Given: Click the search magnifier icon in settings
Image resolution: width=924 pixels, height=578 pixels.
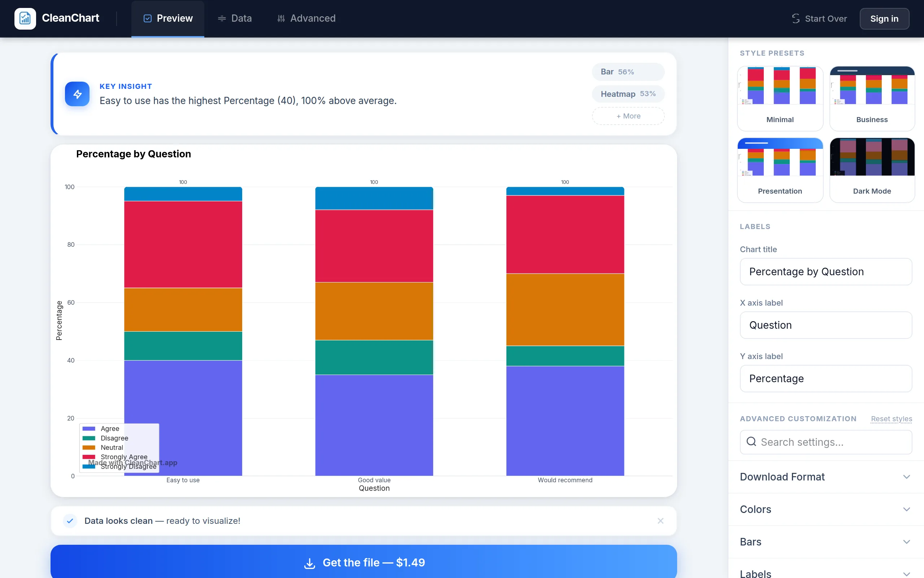Looking at the screenshot, I should click(751, 441).
